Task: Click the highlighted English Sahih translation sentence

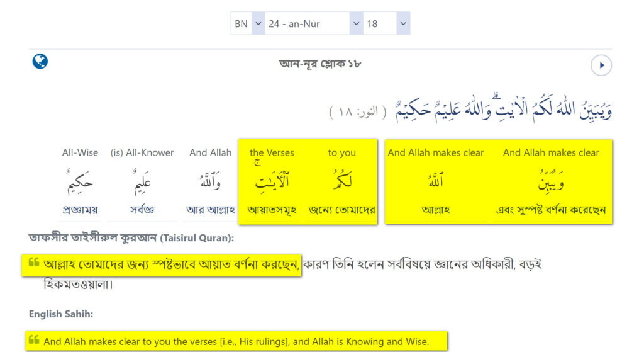Action: tap(236, 341)
